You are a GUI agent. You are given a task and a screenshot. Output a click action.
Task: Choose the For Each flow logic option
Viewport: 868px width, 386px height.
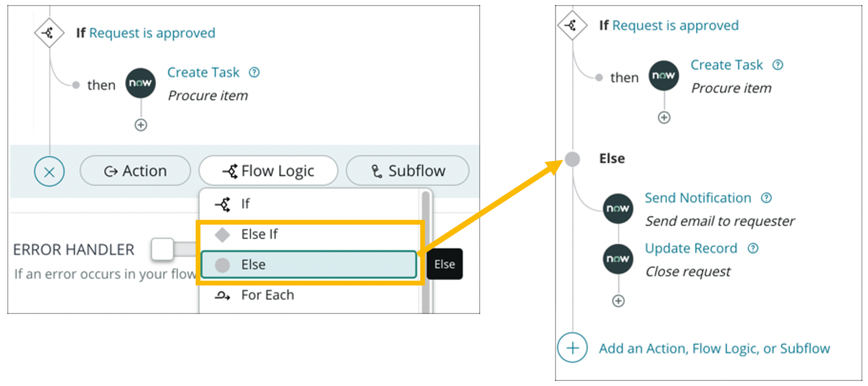click(269, 294)
